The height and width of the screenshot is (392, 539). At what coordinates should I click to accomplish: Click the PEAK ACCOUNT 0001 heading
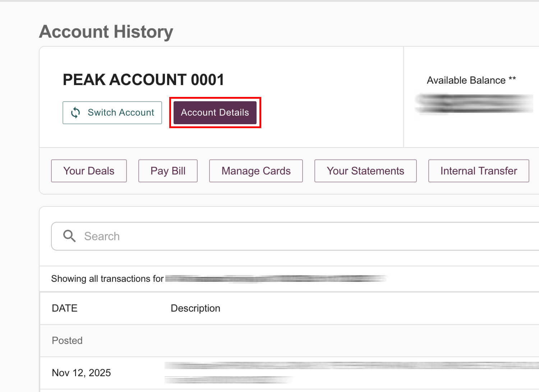pyautogui.click(x=143, y=79)
